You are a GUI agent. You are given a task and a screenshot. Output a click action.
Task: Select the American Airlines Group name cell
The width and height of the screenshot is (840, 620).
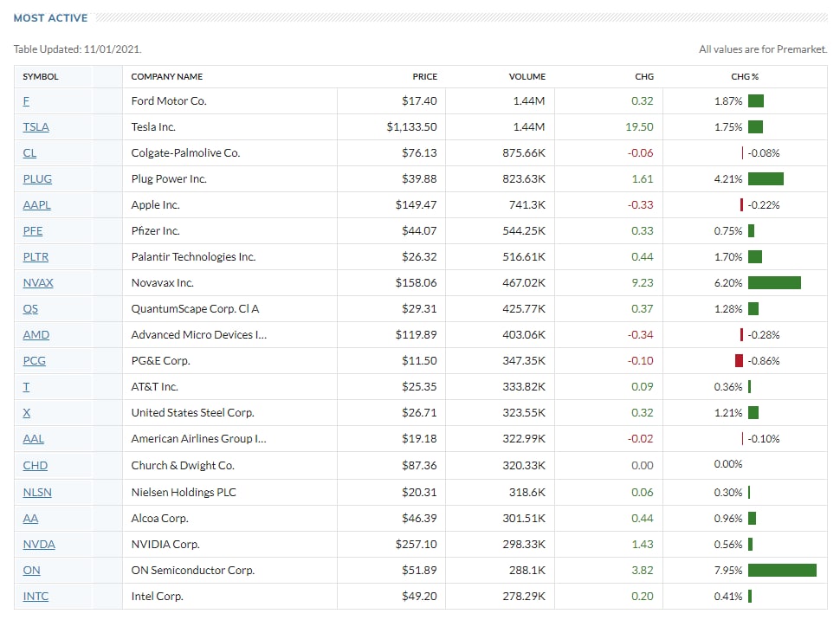tap(199, 439)
